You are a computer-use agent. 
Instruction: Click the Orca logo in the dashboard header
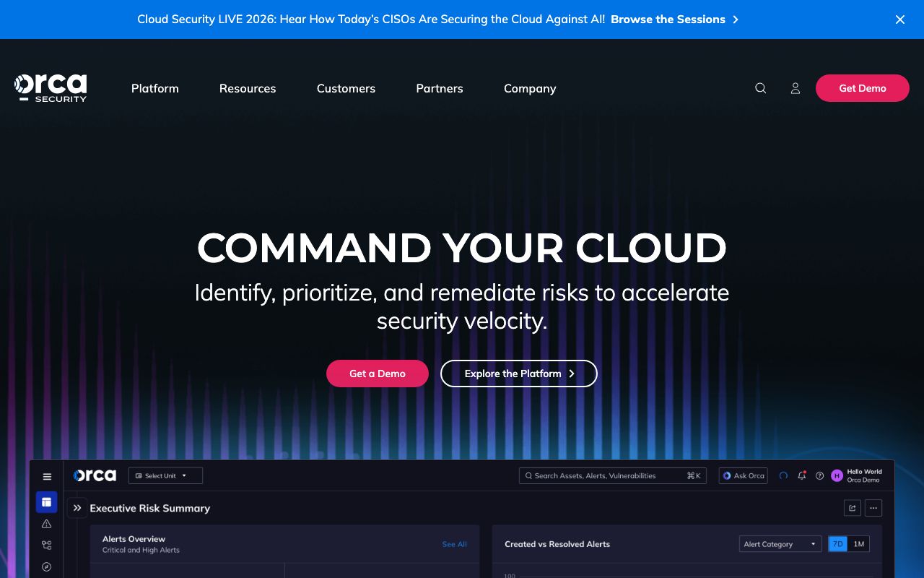coord(95,475)
